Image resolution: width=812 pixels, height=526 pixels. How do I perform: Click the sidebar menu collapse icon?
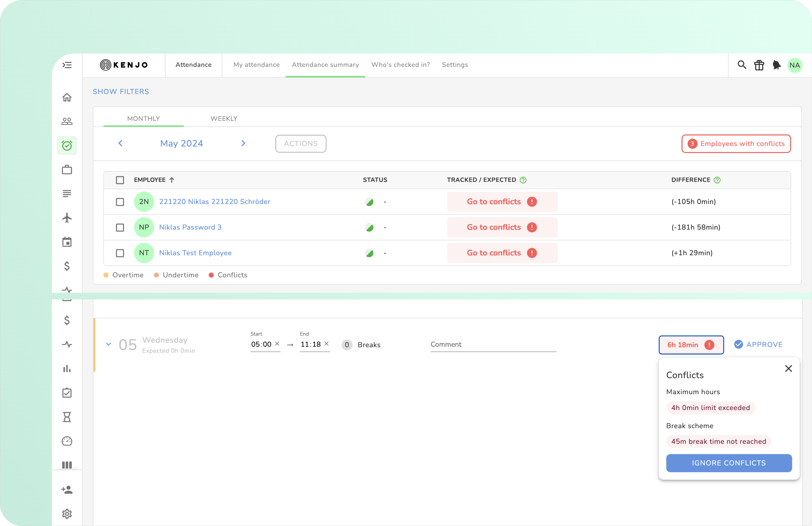click(67, 65)
